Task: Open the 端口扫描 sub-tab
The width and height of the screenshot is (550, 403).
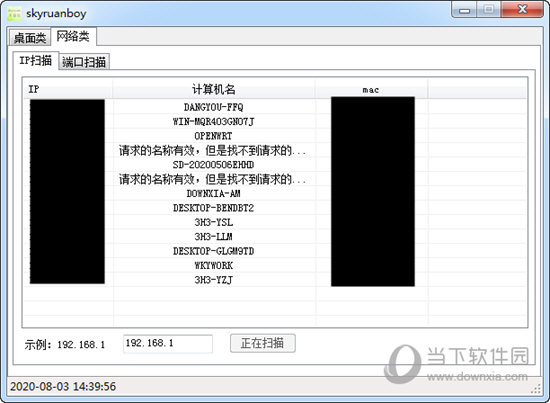Action: pyautogui.click(x=84, y=62)
